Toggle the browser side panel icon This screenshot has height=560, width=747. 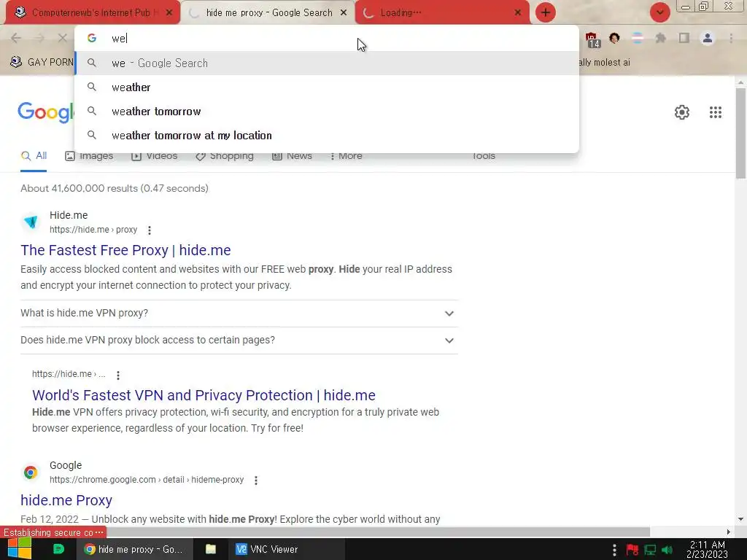(684, 38)
